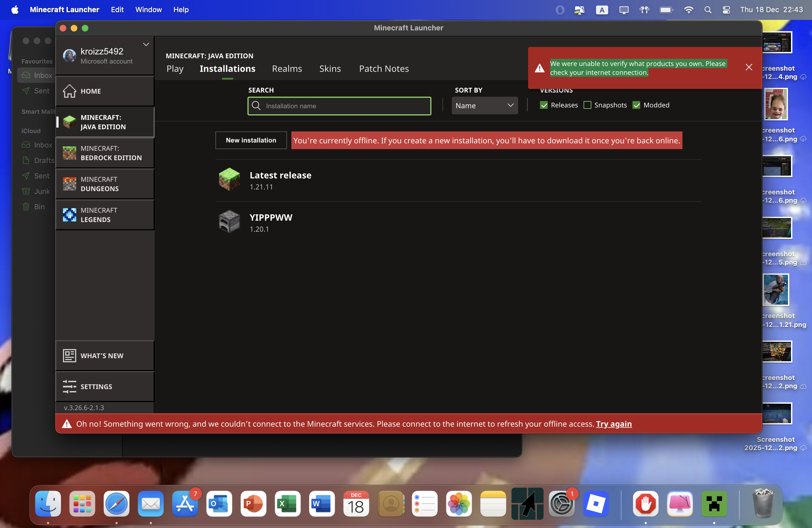Click the Latest release grass block icon
The width and height of the screenshot is (812, 528).
tap(229, 179)
